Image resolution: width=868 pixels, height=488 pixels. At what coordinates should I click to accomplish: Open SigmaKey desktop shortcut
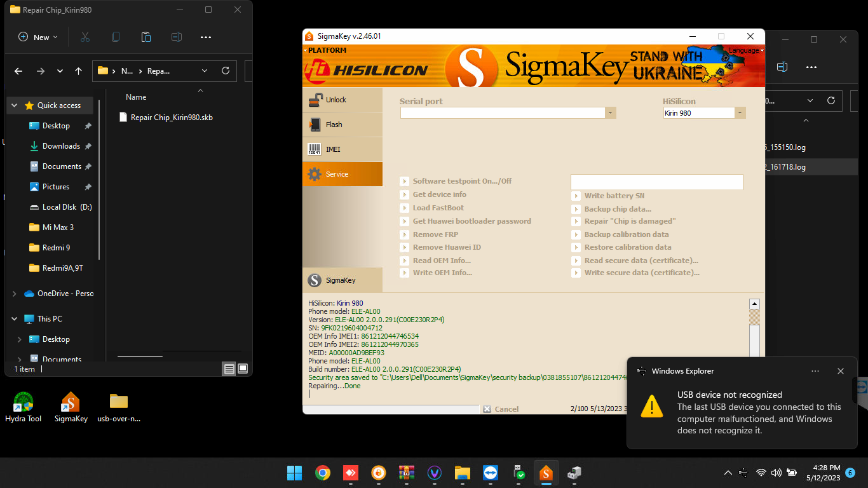71,407
